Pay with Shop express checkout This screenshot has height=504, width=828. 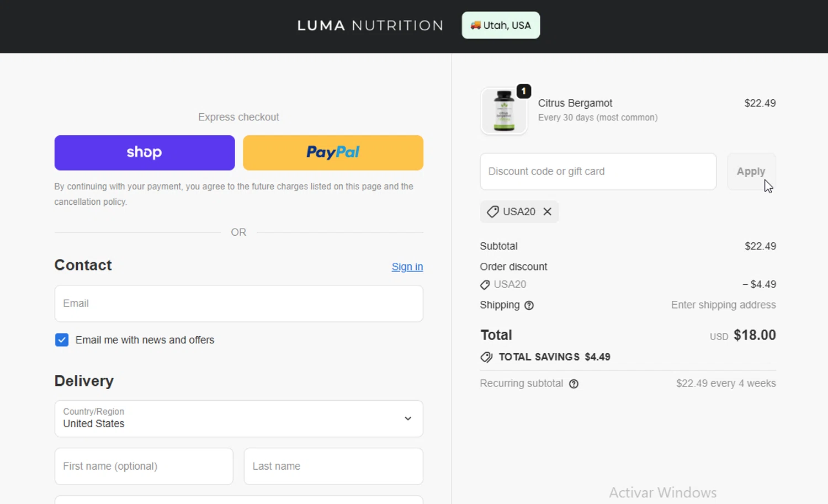pyautogui.click(x=145, y=153)
